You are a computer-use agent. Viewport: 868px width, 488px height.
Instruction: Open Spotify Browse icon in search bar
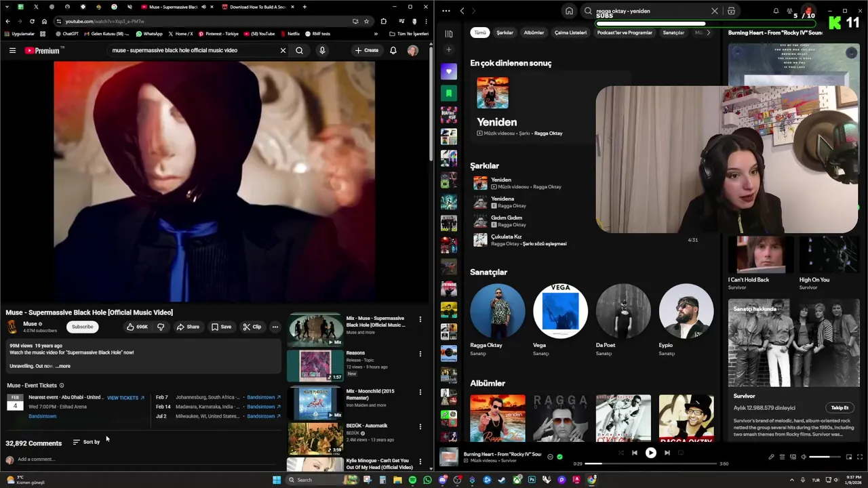click(x=731, y=11)
